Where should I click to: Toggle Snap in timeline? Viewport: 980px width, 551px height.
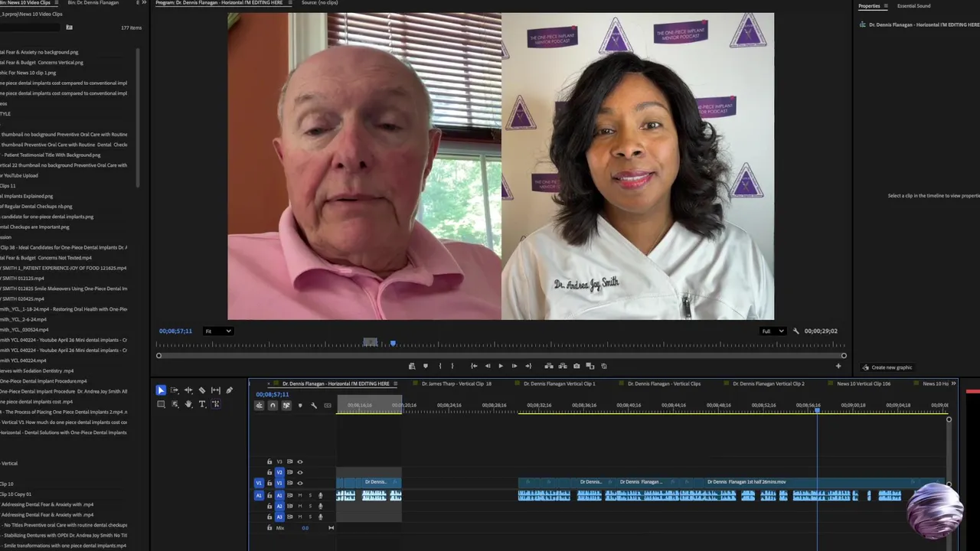coord(273,406)
